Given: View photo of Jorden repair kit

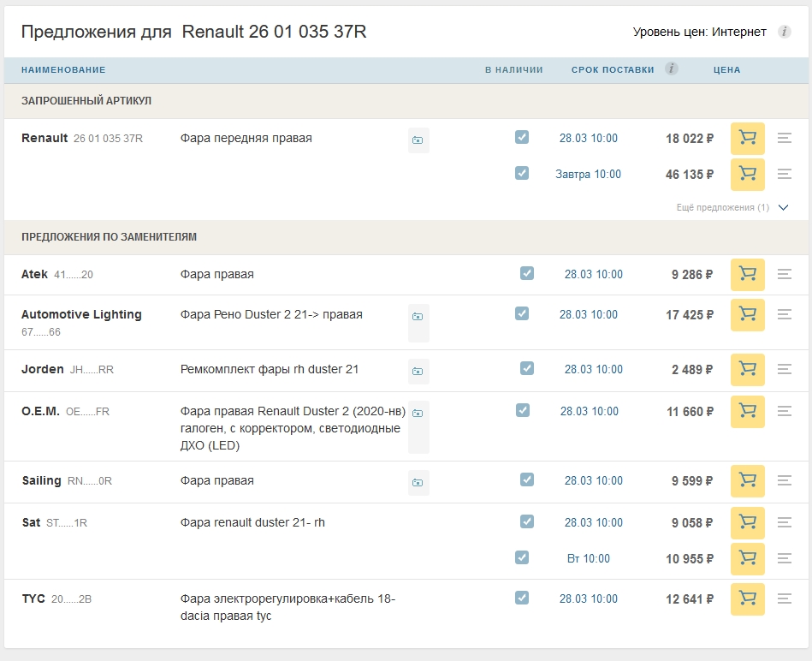Looking at the screenshot, I should point(418,372).
